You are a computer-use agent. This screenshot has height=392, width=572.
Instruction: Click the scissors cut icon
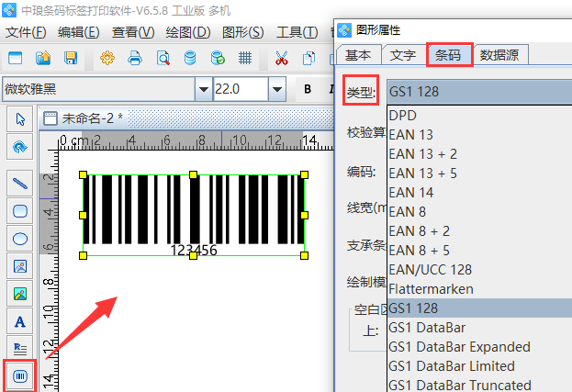pos(282,59)
